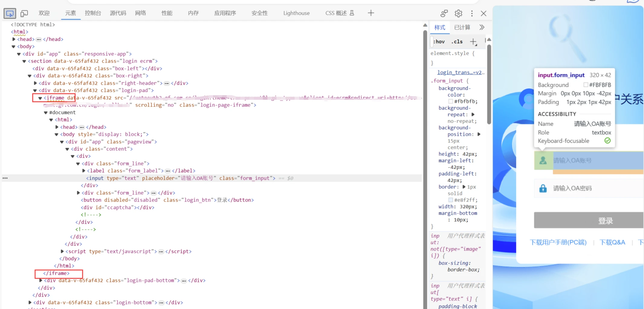
Task: Expand the ellipsis inside right-header div
Action: click(x=167, y=83)
